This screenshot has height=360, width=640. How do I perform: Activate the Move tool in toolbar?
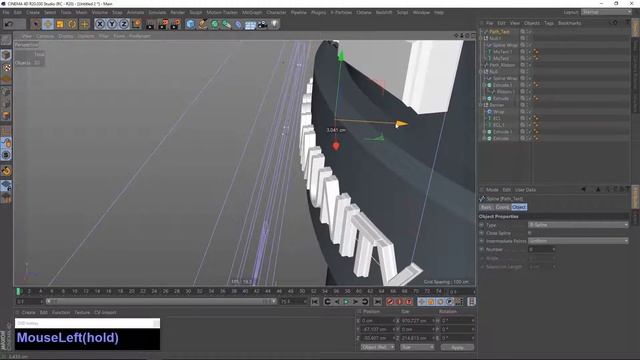(48, 24)
